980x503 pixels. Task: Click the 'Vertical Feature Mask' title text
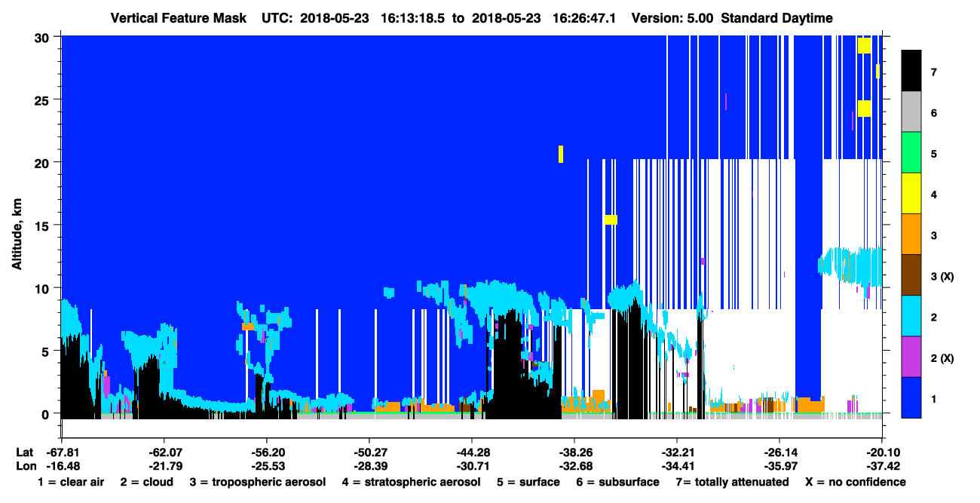pos(178,18)
